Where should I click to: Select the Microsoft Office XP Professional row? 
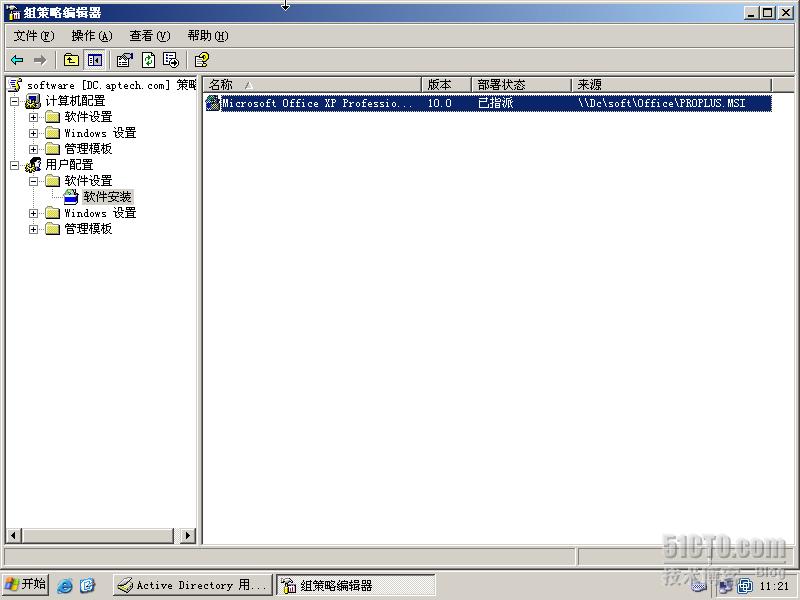click(488, 103)
